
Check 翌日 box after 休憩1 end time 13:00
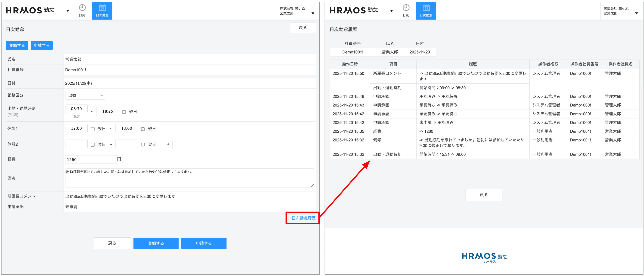[143, 129]
